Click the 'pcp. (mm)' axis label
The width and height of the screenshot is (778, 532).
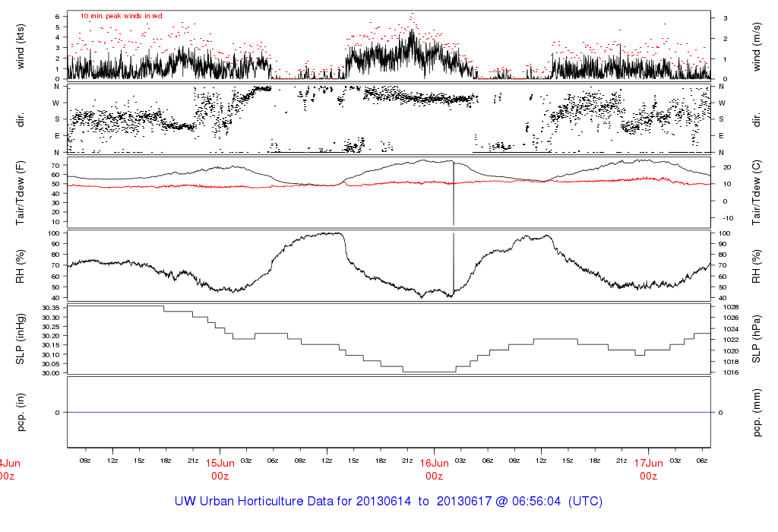(757, 412)
